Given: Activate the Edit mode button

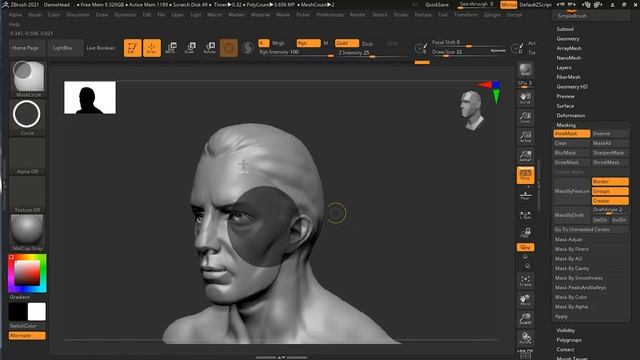Looking at the screenshot, I should tap(132, 48).
